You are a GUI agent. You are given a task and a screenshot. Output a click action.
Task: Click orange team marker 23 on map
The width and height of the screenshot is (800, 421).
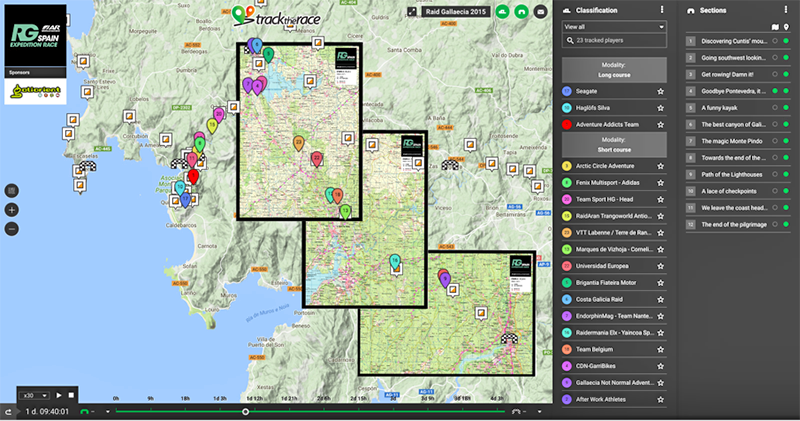298,143
